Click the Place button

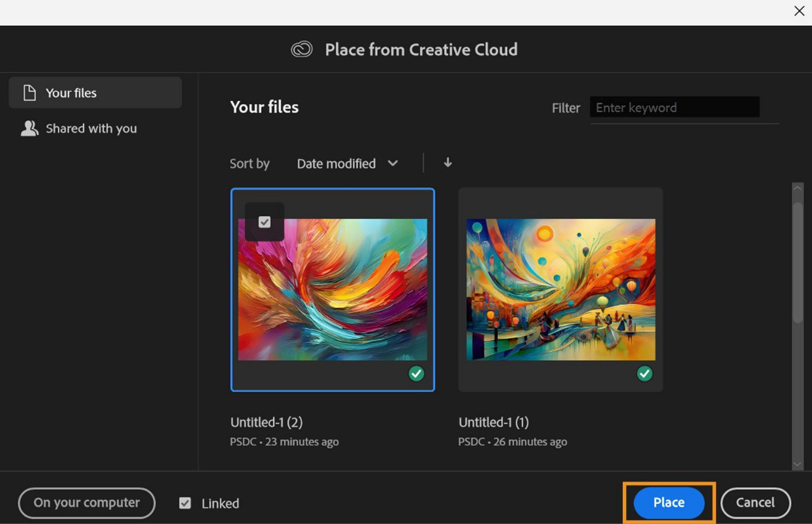click(x=668, y=502)
